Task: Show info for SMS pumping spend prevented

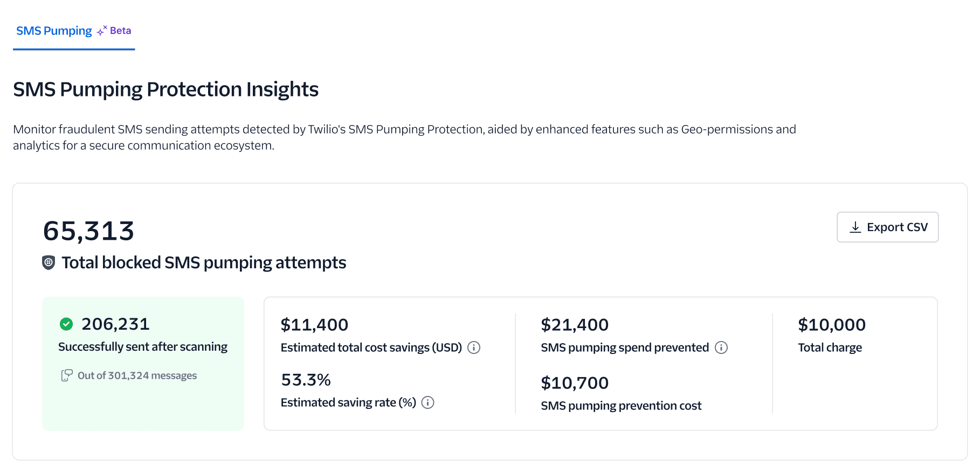Action: click(x=721, y=348)
